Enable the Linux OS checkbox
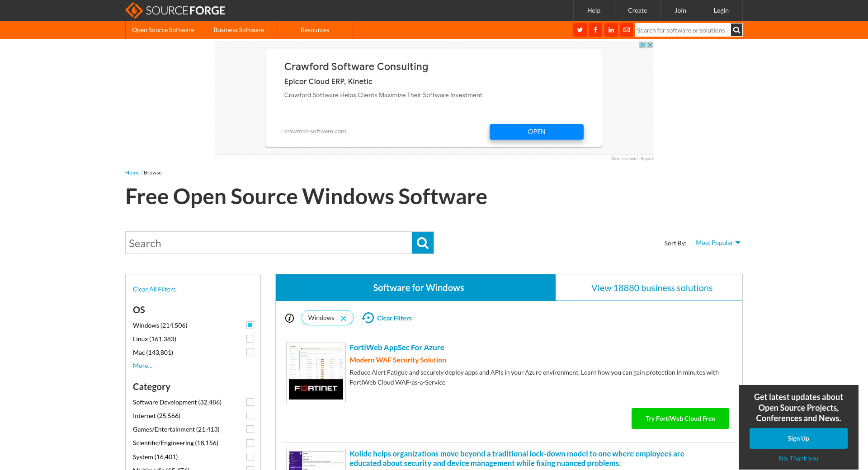The width and height of the screenshot is (868, 470). [250, 339]
